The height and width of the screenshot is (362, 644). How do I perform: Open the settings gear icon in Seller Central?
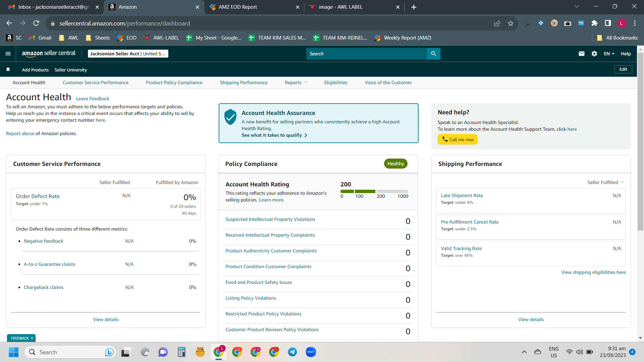click(x=594, y=54)
